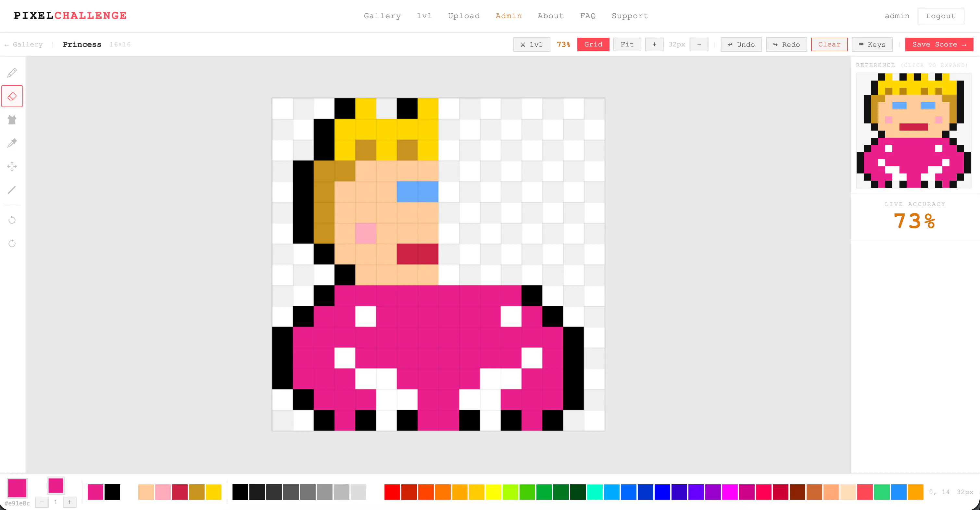
Task: Select the Eyedropper color picker tool
Action: pyautogui.click(x=12, y=143)
